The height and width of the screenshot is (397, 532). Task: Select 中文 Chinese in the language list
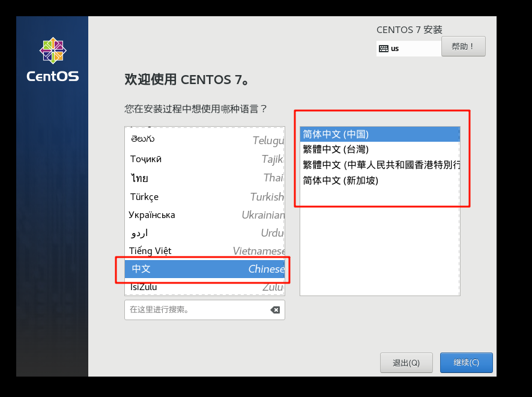click(x=204, y=268)
